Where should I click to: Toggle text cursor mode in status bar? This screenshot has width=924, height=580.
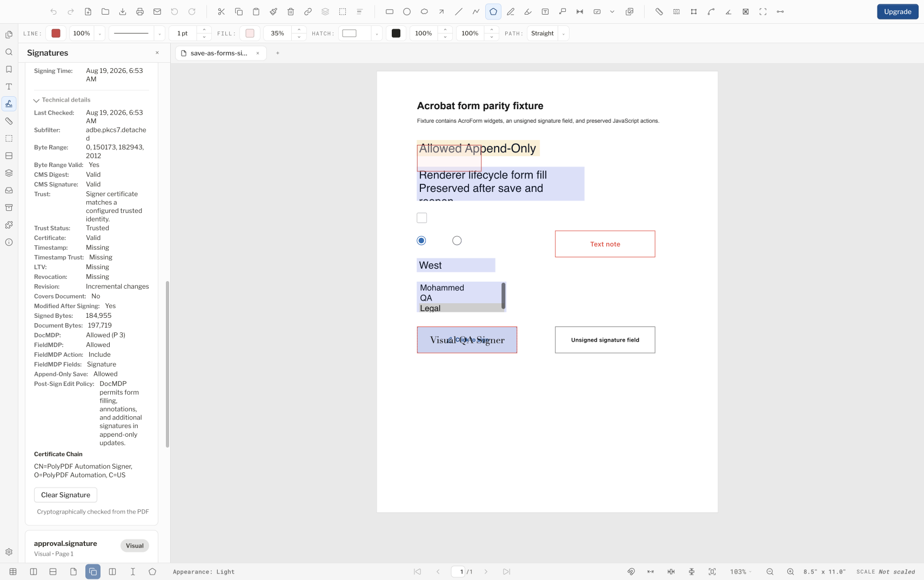coord(132,571)
